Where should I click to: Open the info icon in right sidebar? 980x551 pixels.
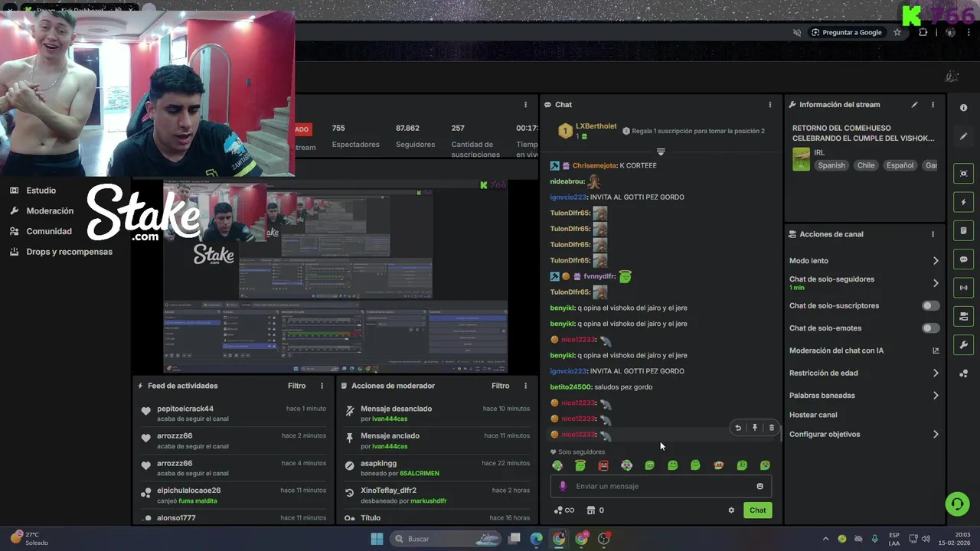(x=963, y=108)
